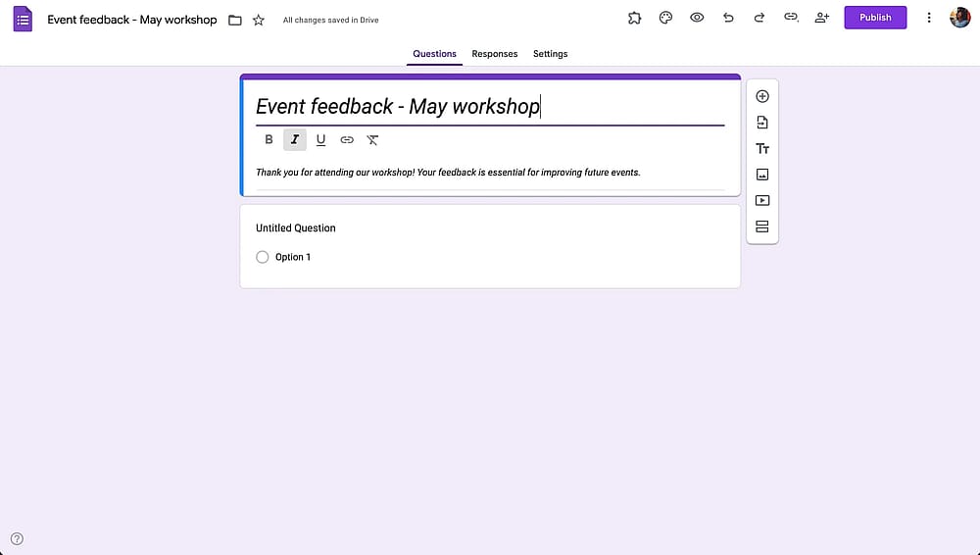Star this form
The width and height of the screenshot is (980, 555).
point(258,20)
